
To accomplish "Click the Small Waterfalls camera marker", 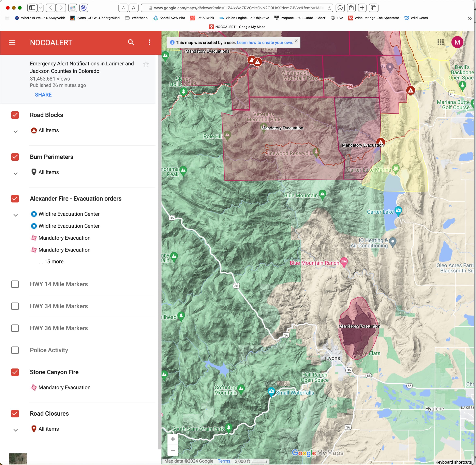I will (x=271, y=392).
